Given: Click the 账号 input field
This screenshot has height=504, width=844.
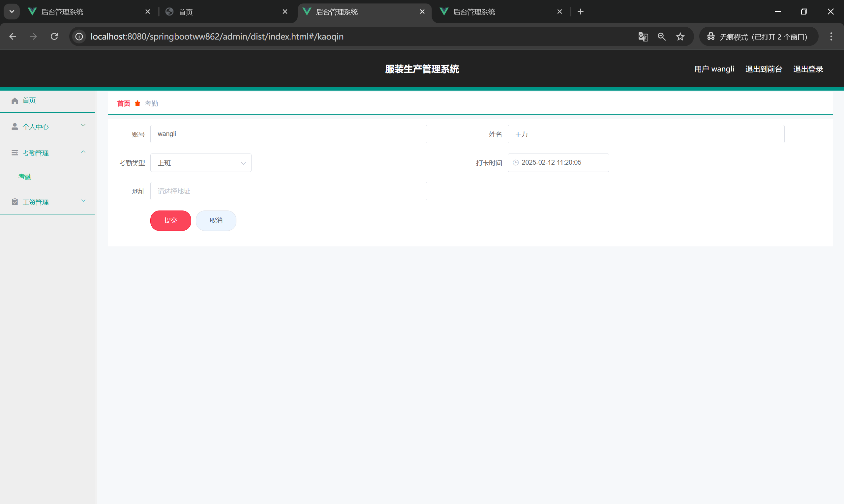Looking at the screenshot, I should (288, 134).
